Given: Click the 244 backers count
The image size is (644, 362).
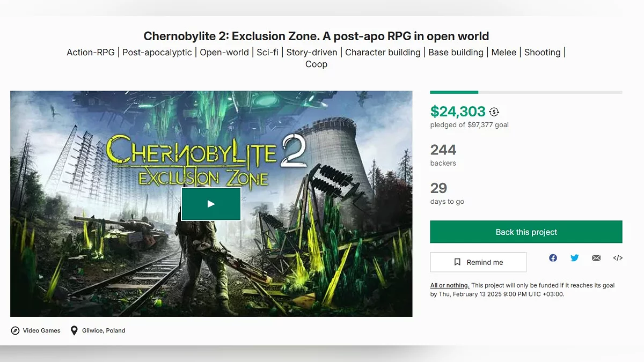Looking at the screenshot, I should point(443,150).
